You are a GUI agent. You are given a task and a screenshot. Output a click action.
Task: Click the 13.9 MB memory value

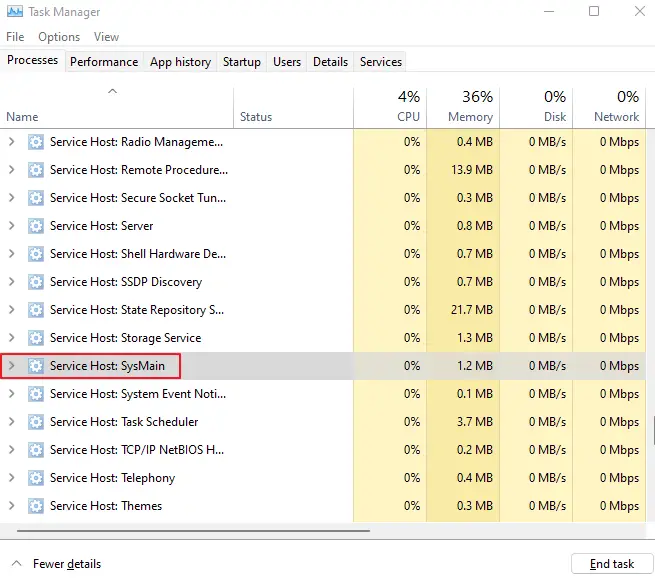click(x=472, y=170)
